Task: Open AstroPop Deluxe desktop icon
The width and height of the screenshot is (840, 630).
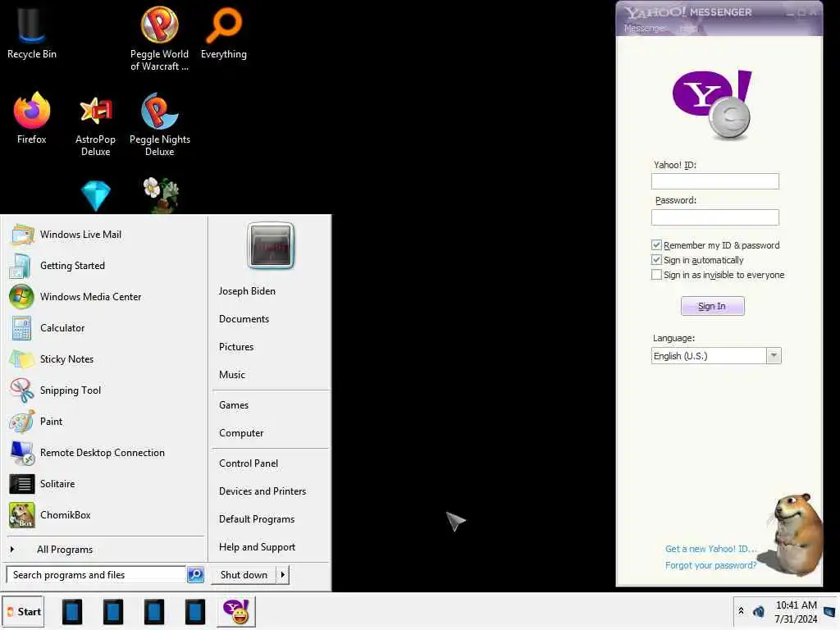Action: tap(95, 126)
